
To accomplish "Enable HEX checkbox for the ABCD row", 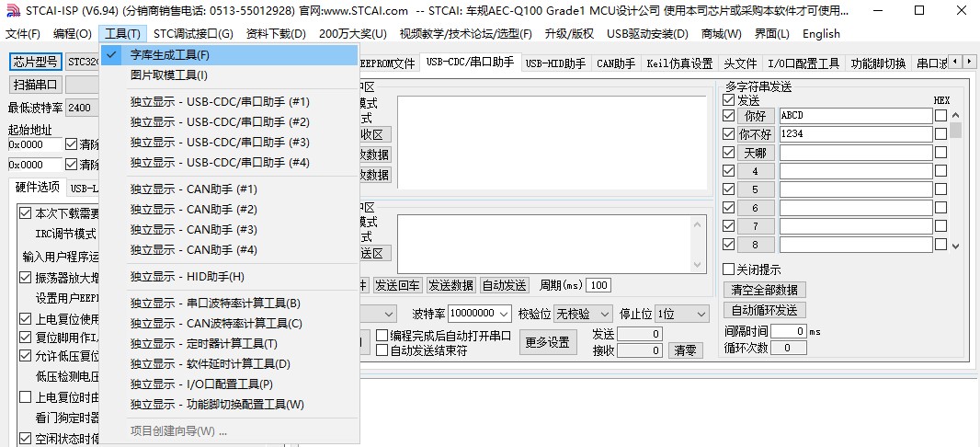I will tap(940, 116).
